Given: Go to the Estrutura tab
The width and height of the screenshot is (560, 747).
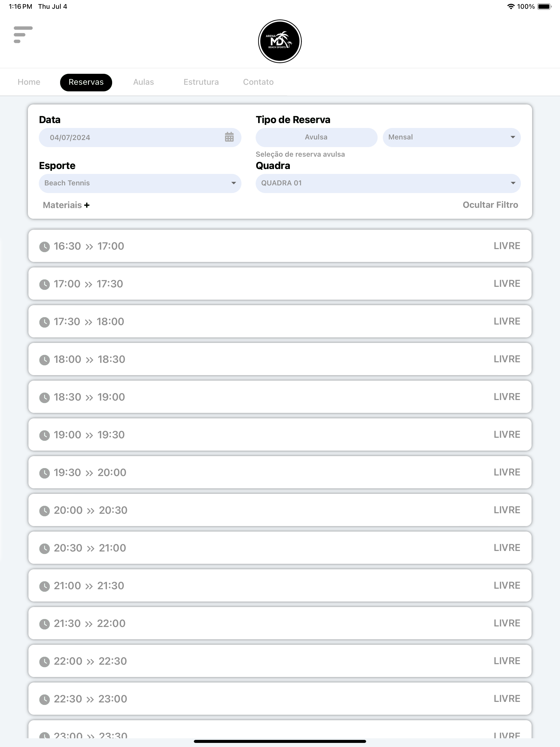Looking at the screenshot, I should point(201,82).
